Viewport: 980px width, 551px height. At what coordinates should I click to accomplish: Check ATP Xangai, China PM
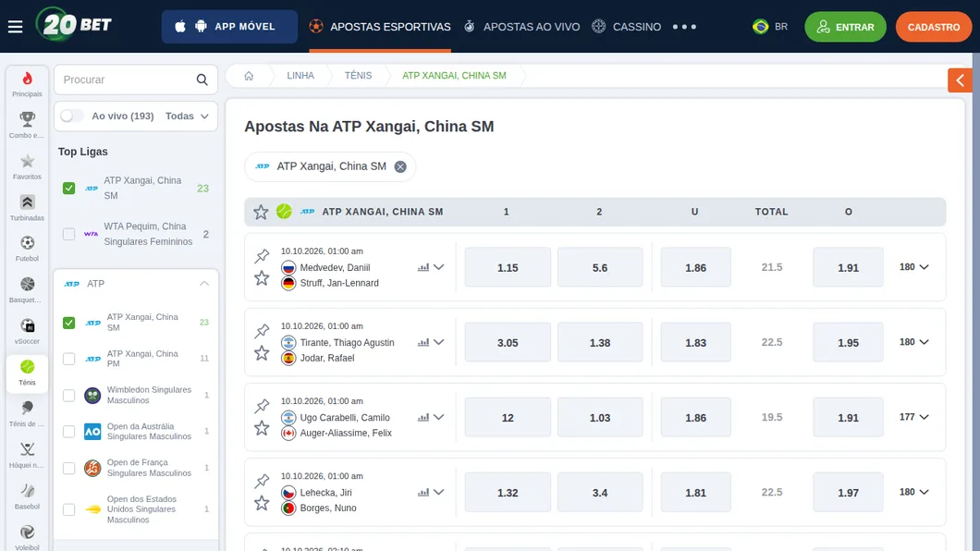pyautogui.click(x=68, y=359)
